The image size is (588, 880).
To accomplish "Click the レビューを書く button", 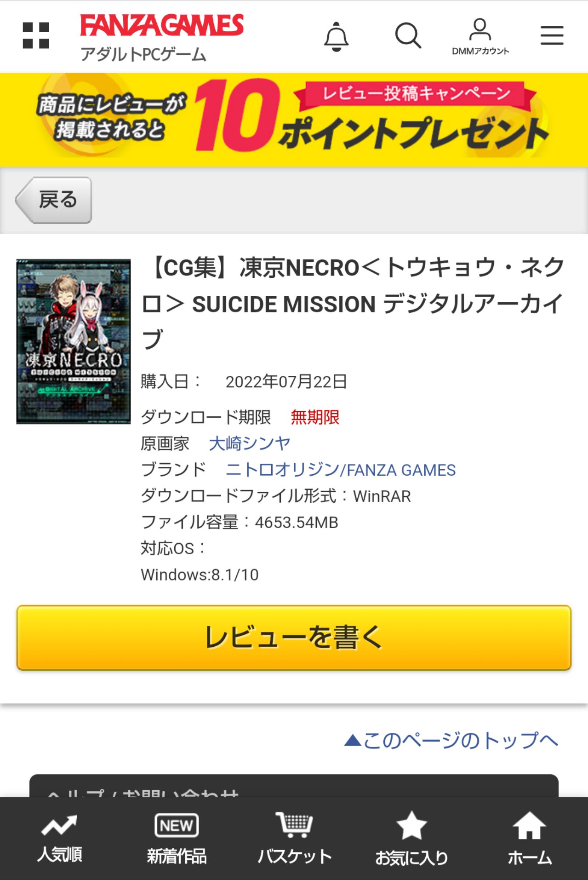I will point(294,638).
